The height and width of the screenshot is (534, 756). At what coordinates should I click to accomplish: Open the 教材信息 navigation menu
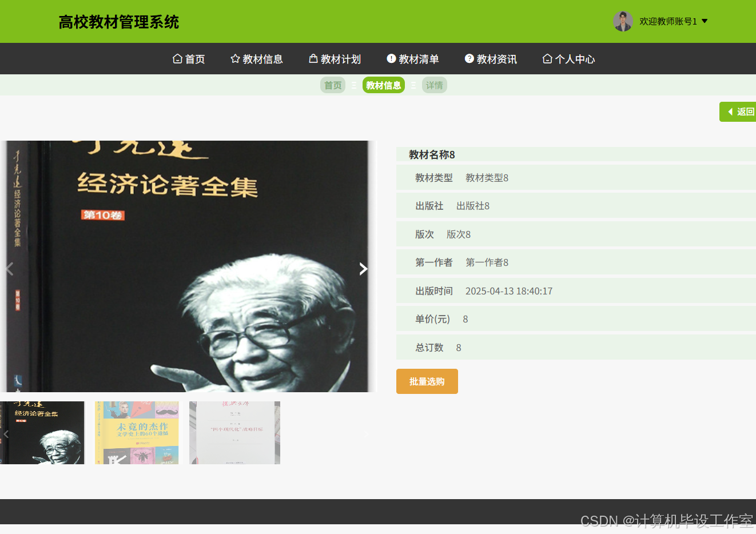pos(257,59)
